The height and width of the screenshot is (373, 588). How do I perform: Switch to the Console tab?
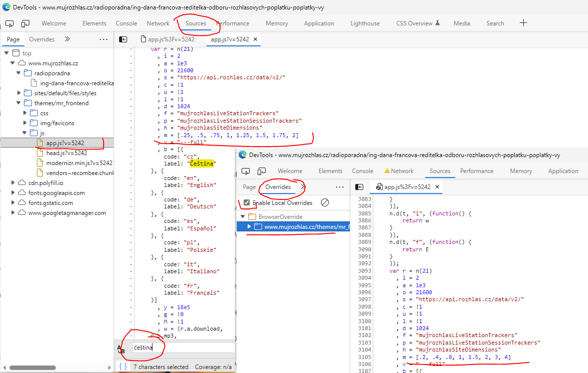click(x=126, y=23)
